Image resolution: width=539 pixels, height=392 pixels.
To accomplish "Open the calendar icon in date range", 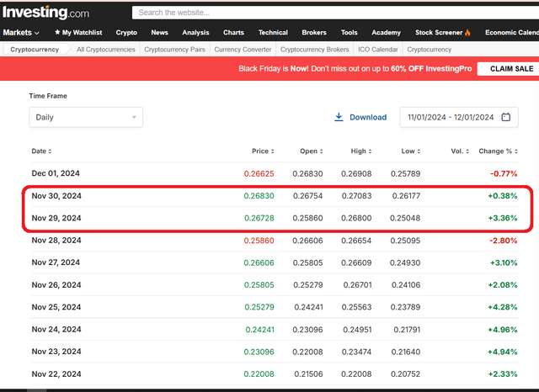I will point(505,117).
